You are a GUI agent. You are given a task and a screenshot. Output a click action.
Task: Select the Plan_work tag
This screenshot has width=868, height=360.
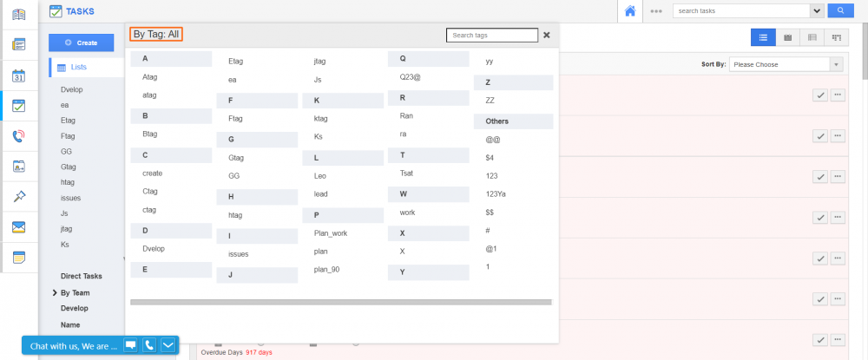point(331,233)
